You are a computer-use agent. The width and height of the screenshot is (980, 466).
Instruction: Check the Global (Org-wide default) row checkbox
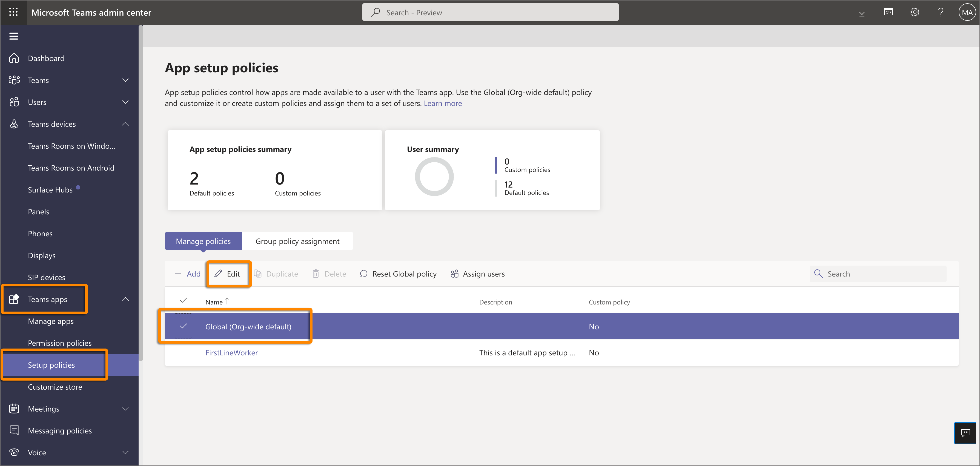pyautogui.click(x=184, y=326)
